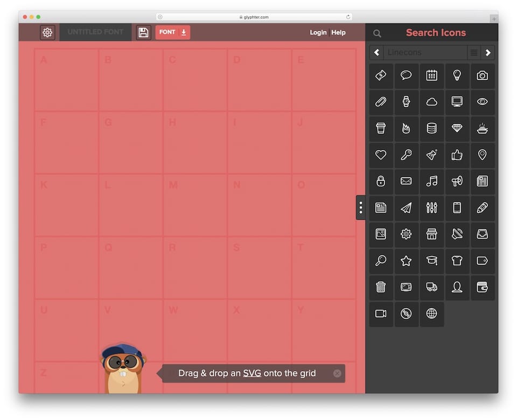Select the camera icon from Linecons
Viewport: 517px width, 420px height.
[x=483, y=75]
